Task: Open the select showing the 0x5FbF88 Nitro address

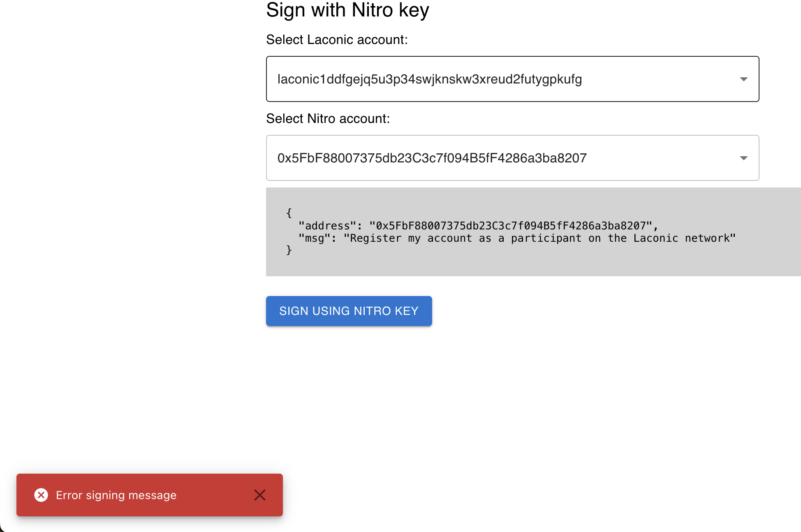Action: point(432,158)
